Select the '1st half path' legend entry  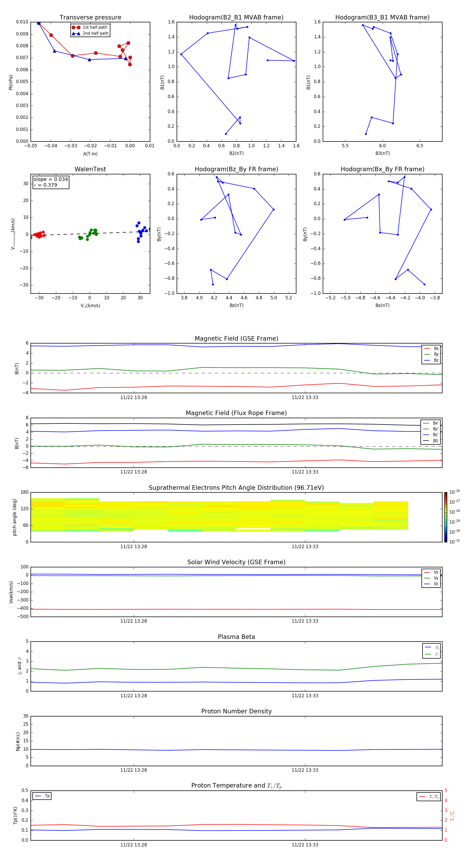click(x=90, y=27)
